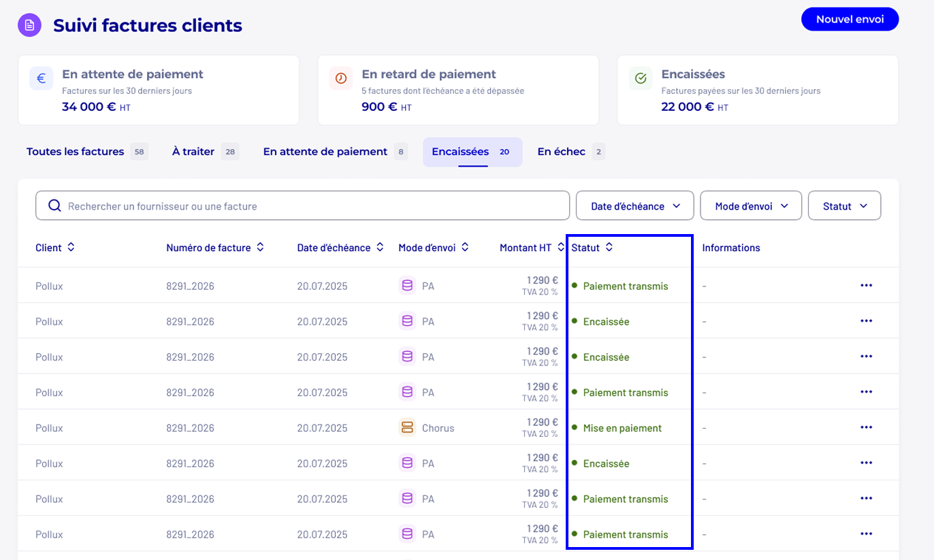Click the euro icon in the pending payment card
This screenshot has width=934, height=560.
tap(41, 78)
